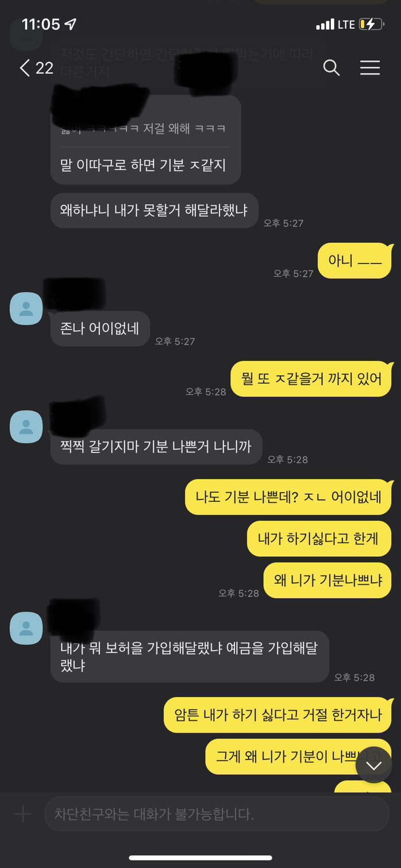Viewport: 401px width, 868px height.
Task: Tap the yellow bubble 왜 니가 기분나쁘냐
Action: pyautogui.click(x=327, y=580)
